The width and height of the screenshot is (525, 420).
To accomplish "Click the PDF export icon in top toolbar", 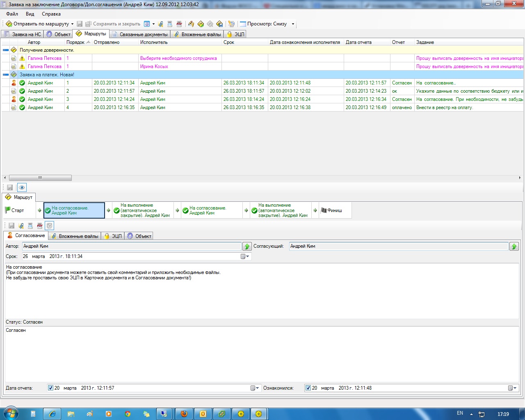I will point(179,24).
